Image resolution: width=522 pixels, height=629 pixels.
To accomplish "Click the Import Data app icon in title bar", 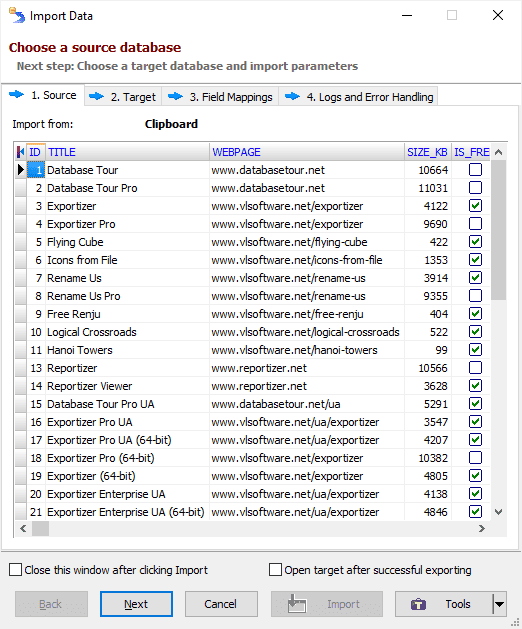I will (x=17, y=16).
